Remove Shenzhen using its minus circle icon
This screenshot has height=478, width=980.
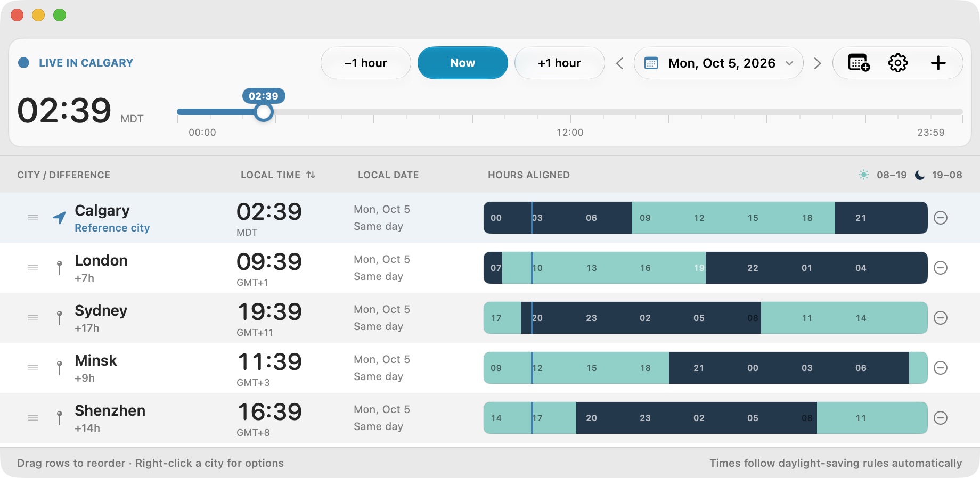pos(941,418)
